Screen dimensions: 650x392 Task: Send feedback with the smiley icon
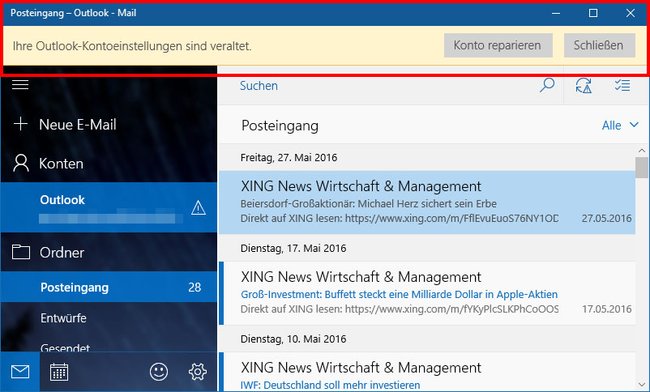[159, 372]
